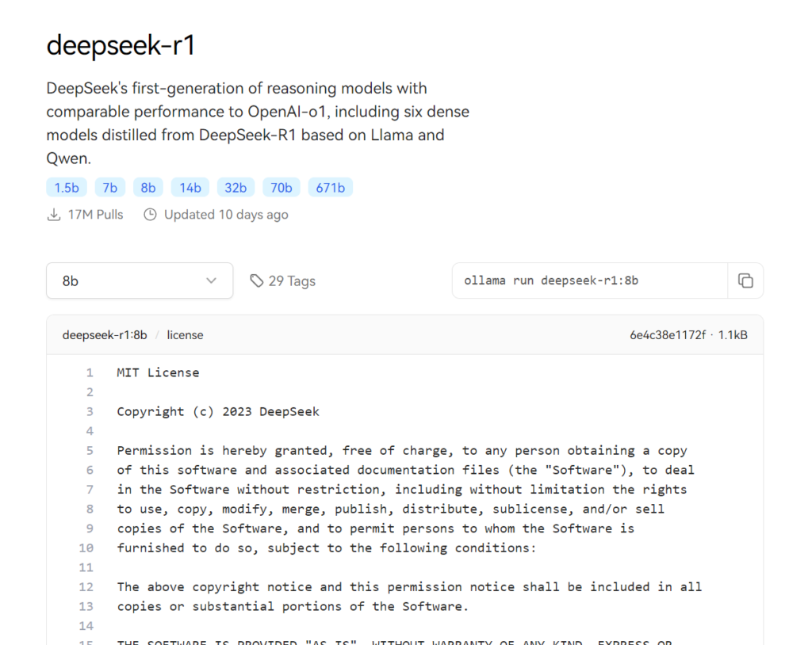The height and width of the screenshot is (645, 812).
Task: Open the 8b model version dropdown
Action: pyautogui.click(x=140, y=281)
